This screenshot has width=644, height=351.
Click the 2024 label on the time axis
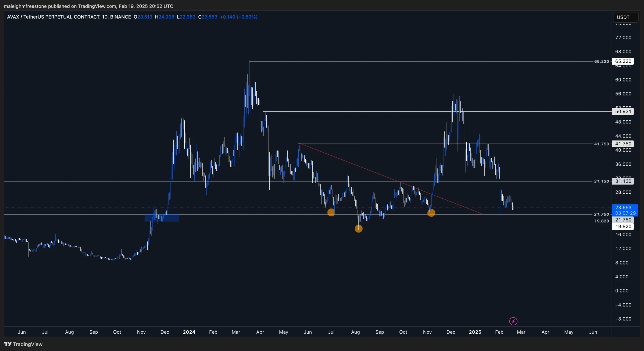pos(189,332)
